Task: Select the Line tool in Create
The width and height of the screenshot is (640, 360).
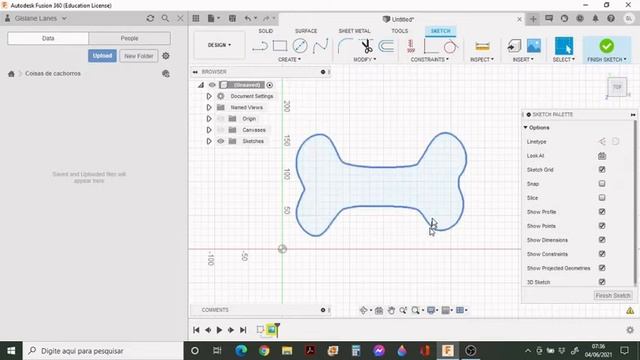Action: 260,47
